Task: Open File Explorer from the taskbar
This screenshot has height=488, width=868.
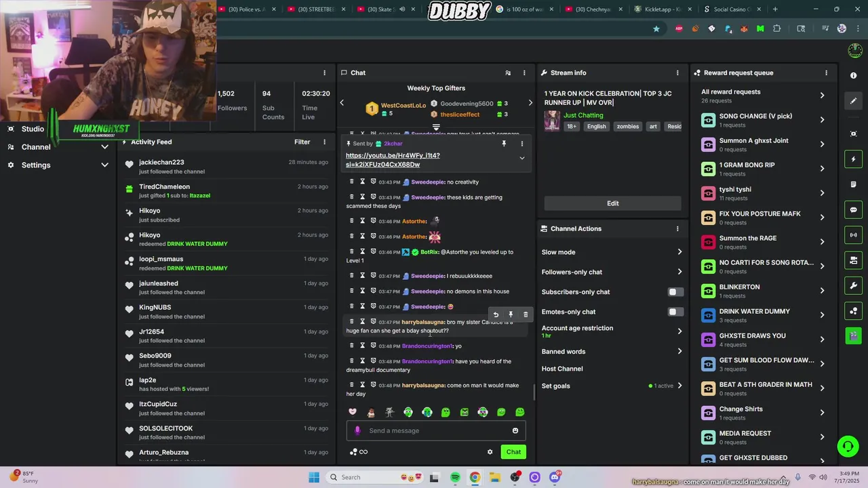Action: (494, 477)
